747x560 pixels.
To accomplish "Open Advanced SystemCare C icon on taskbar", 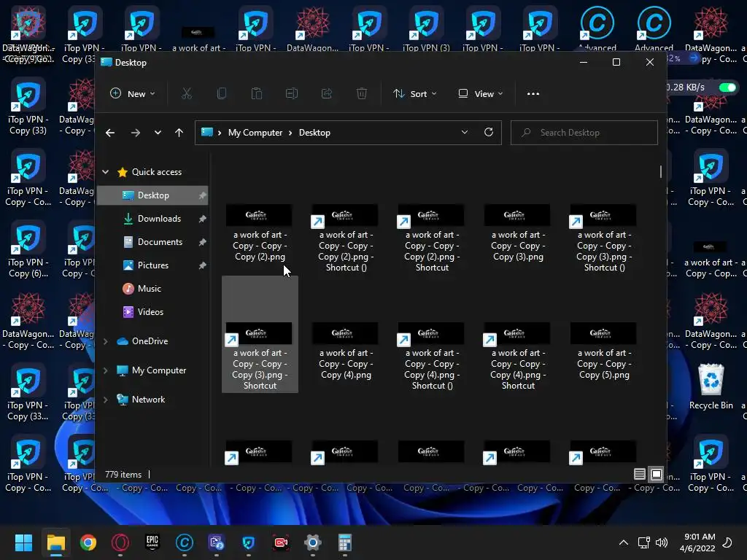I will point(185,542).
